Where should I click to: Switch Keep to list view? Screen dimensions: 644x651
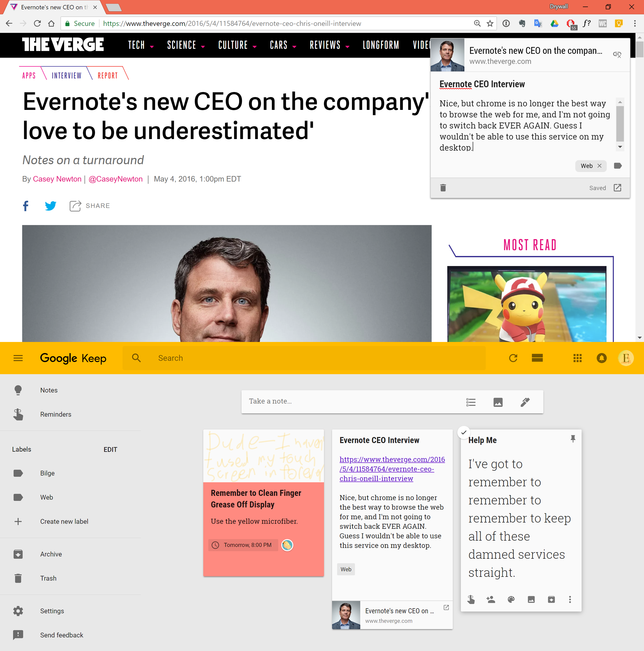click(537, 358)
